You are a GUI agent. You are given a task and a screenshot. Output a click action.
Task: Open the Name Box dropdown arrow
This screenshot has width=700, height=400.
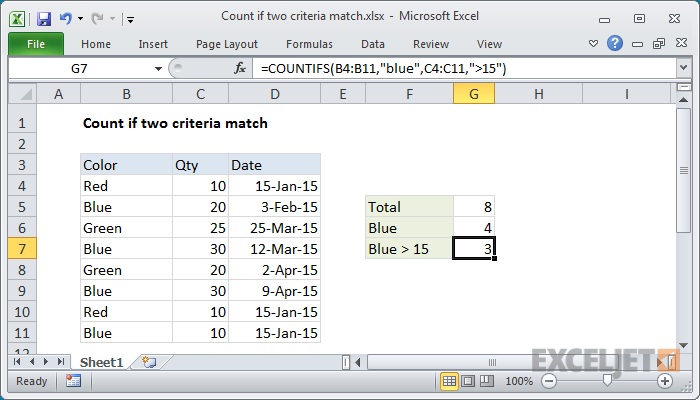(x=158, y=69)
